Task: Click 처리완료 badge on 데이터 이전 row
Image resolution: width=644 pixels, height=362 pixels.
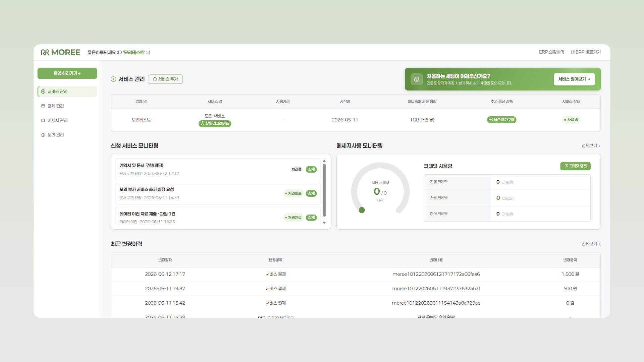Action: 293,218
